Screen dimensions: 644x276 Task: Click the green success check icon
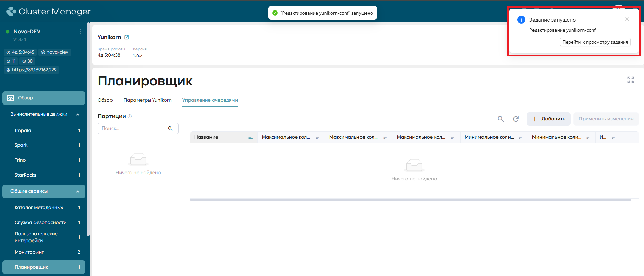click(275, 13)
